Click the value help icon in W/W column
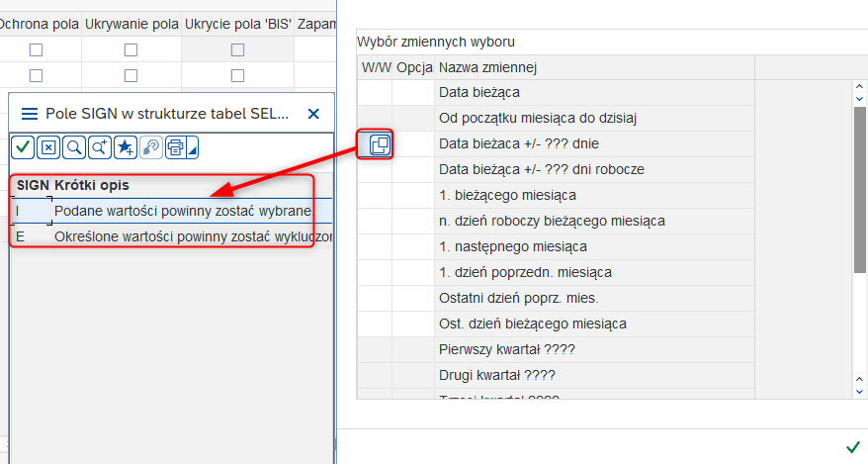868x464 pixels. [x=380, y=144]
